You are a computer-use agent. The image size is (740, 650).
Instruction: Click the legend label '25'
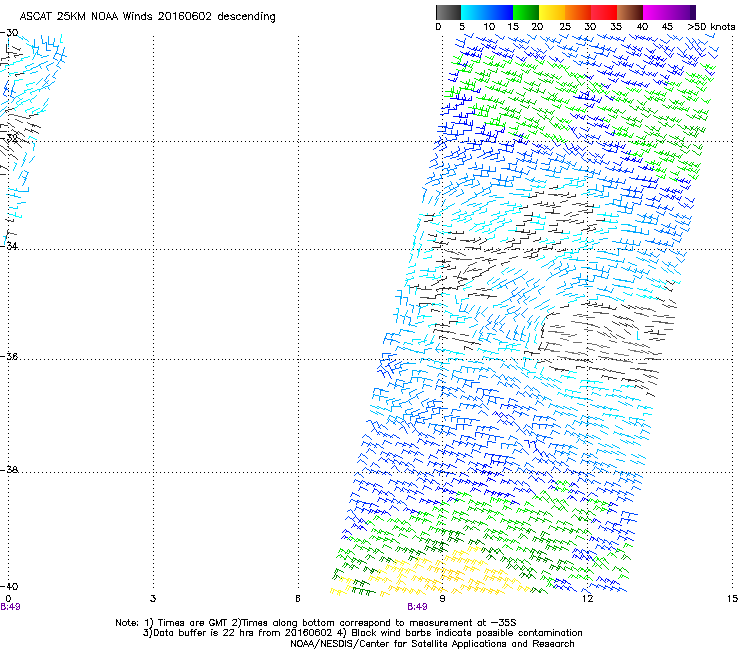pos(565,27)
